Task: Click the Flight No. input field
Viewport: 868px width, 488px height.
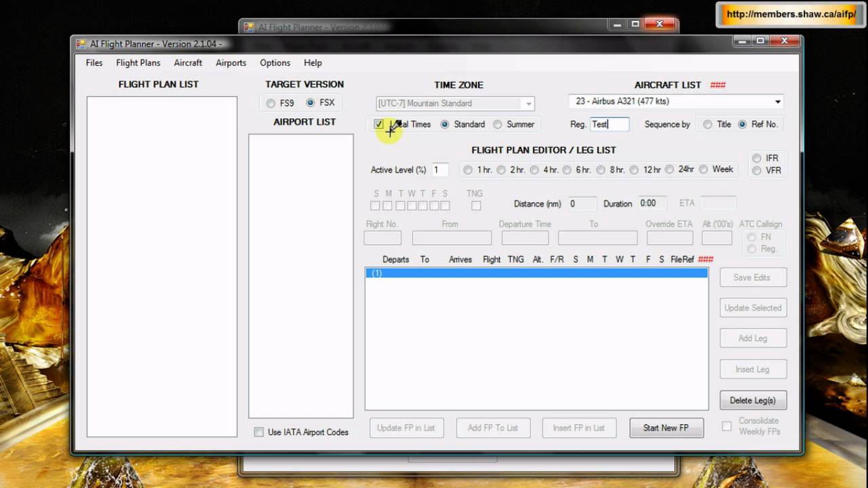Action: click(382, 238)
